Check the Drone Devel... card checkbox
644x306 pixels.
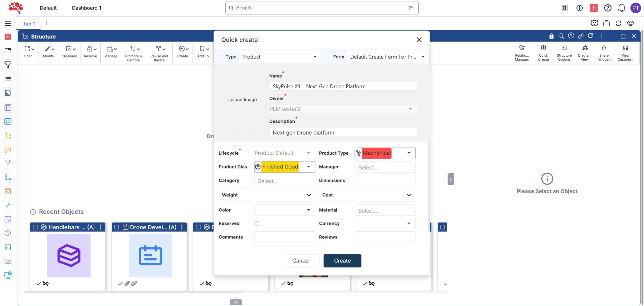[x=117, y=227]
